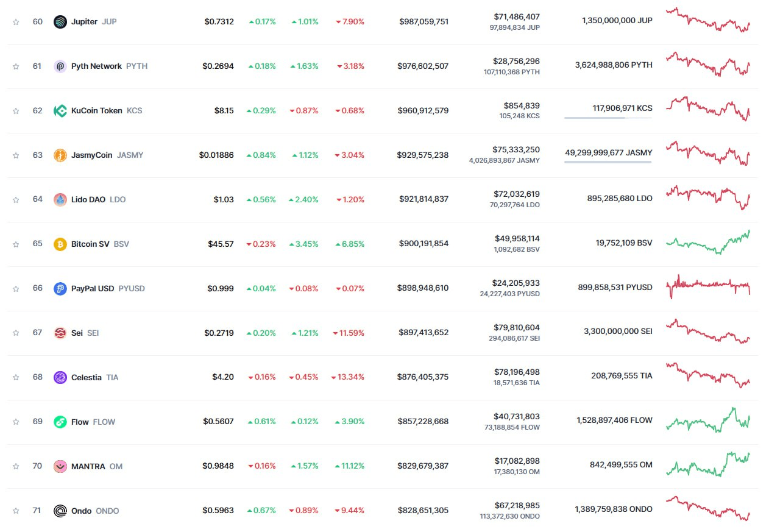View PayPal USD 7-day sparkline chart
Image resolution: width=769 pixels, height=532 pixels.
(x=708, y=286)
